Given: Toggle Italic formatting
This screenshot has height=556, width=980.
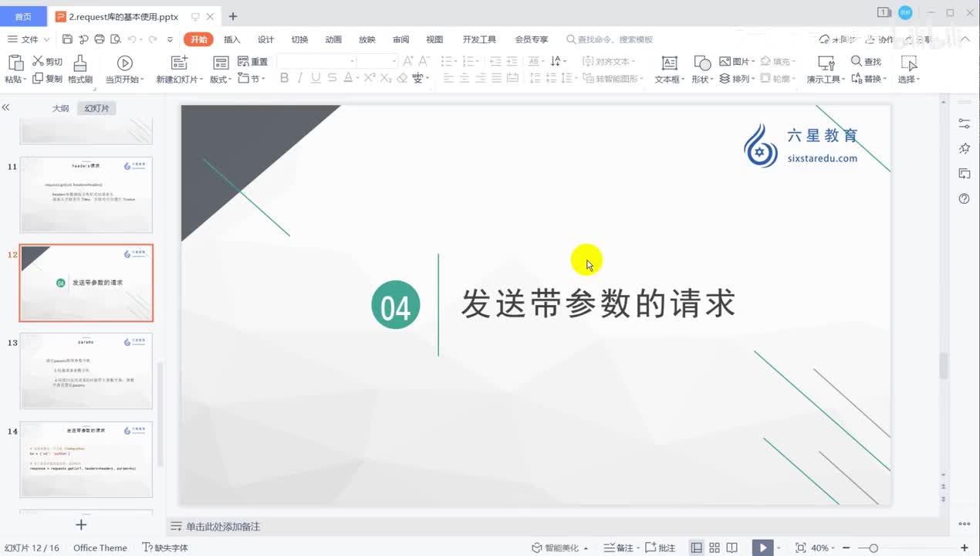Looking at the screenshot, I should pos(300,78).
